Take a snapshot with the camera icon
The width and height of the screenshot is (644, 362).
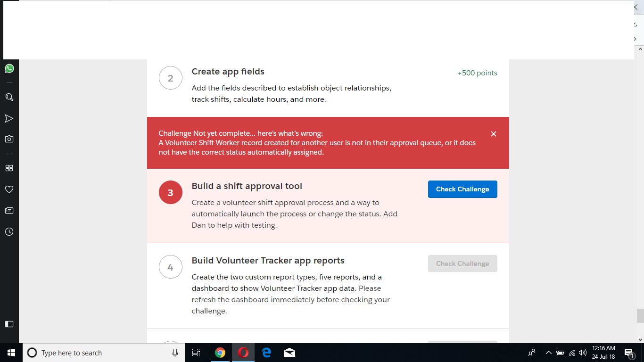pos(9,139)
